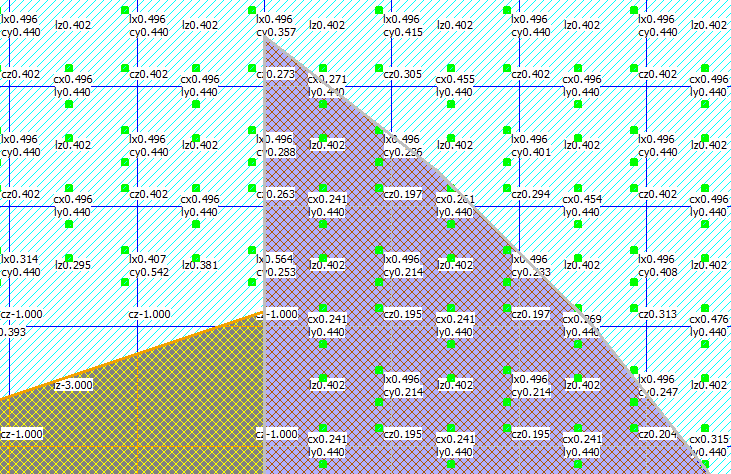Select the lz-3.000 label
Image resolution: width=731 pixels, height=474 pixels.
click(x=73, y=385)
